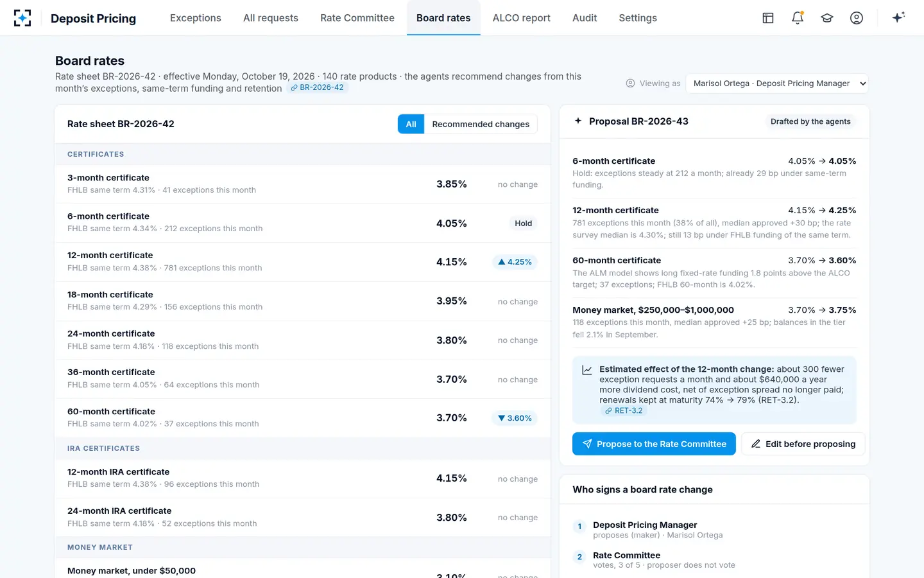Click Propose to the Rate Committee
The height and width of the screenshot is (578, 924).
(x=654, y=444)
